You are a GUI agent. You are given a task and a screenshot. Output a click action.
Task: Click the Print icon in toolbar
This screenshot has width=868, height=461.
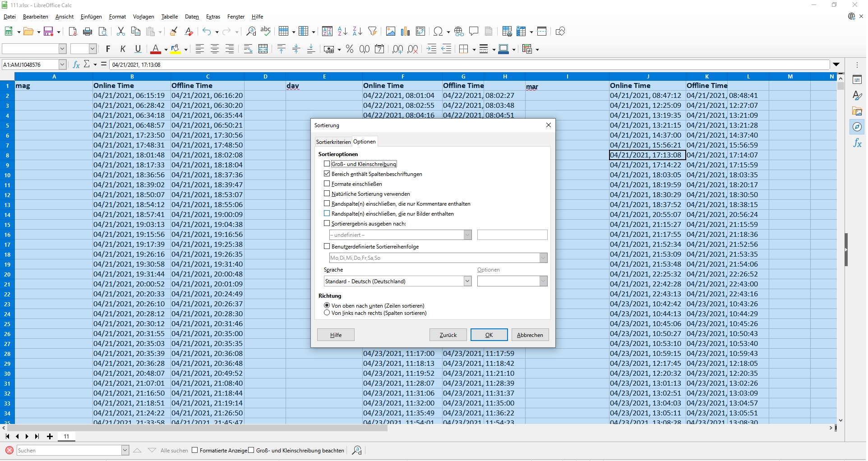point(88,31)
